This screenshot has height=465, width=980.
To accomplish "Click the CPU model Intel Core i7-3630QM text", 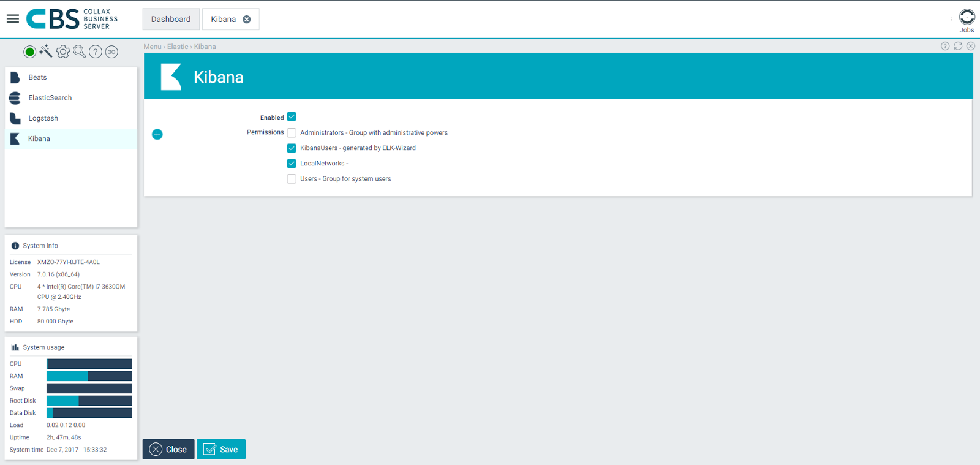I will tap(81, 292).
